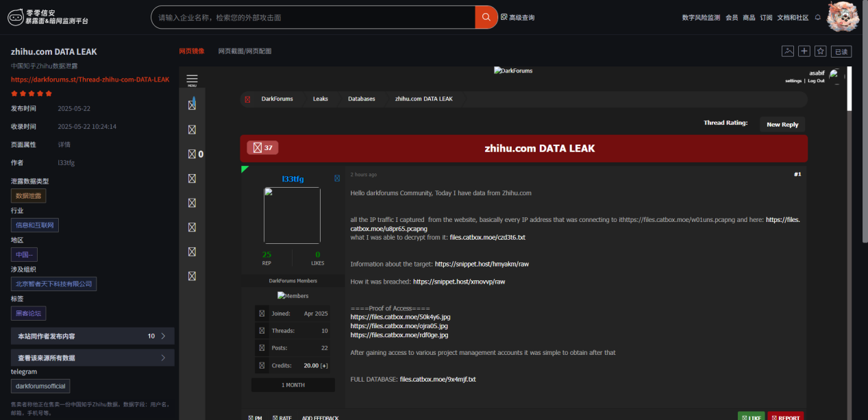
Task: Open the 订阅 navigation item
Action: pos(767,17)
